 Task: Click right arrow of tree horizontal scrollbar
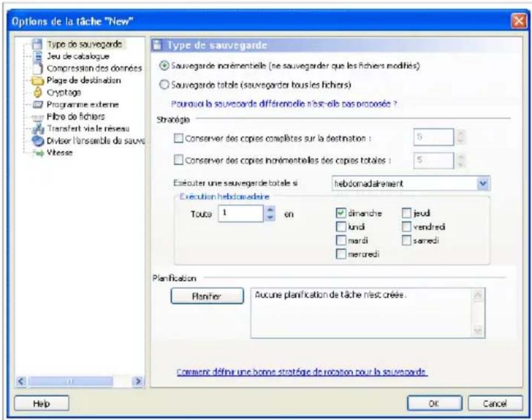pos(138,382)
